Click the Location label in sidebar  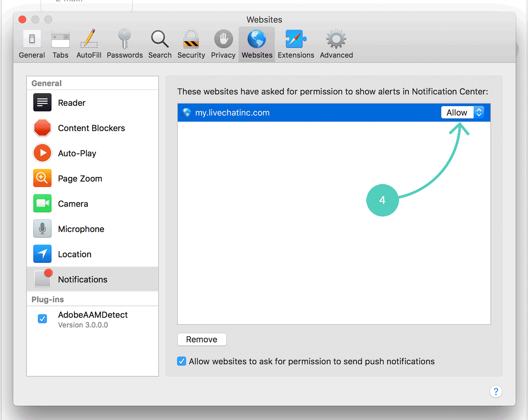(74, 254)
